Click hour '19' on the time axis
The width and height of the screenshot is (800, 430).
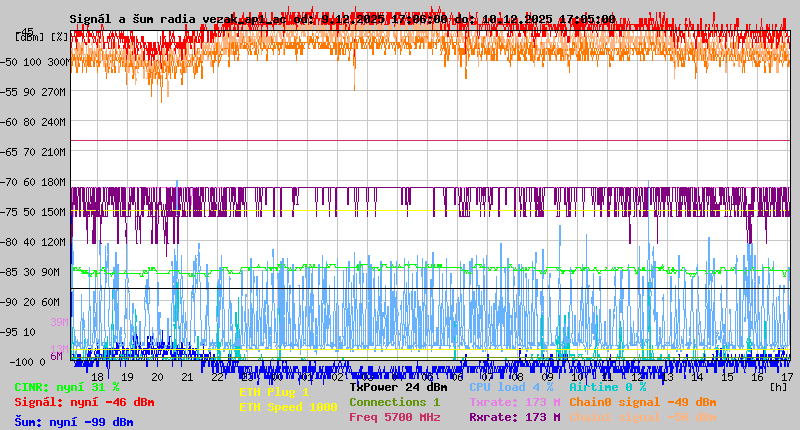tap(127, 377)
